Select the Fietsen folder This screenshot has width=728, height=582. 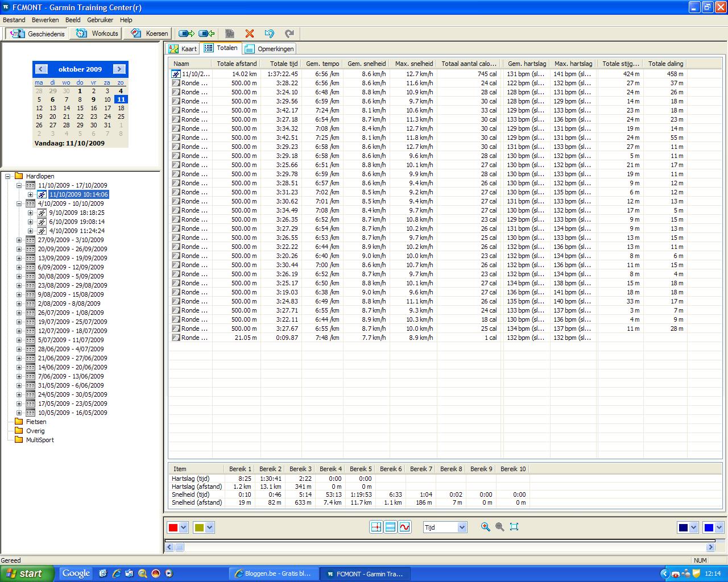coord(36,422)
